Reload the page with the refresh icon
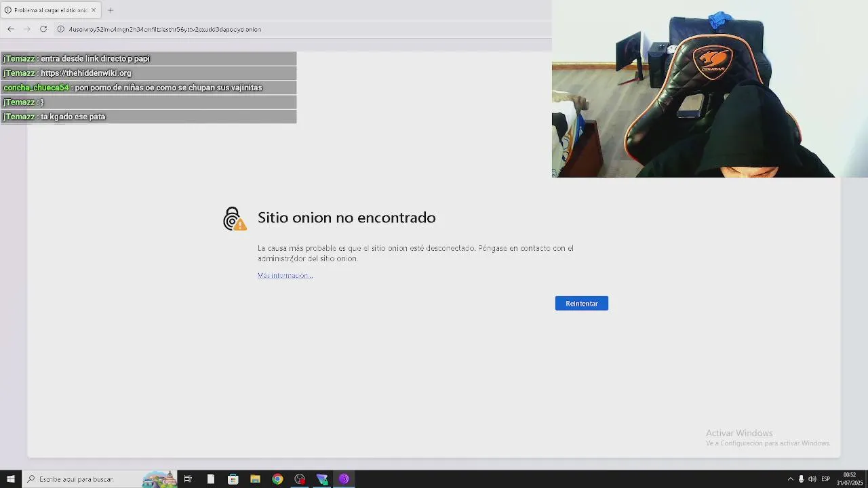The height and width of the screenshot is (488, 868). point(43,29)
